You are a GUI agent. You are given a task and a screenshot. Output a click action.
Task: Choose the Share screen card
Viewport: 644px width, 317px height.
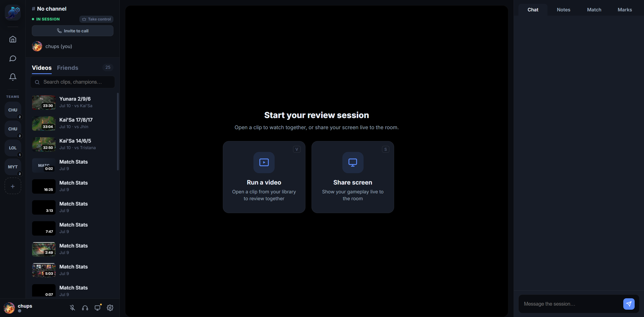pos(353,177)
